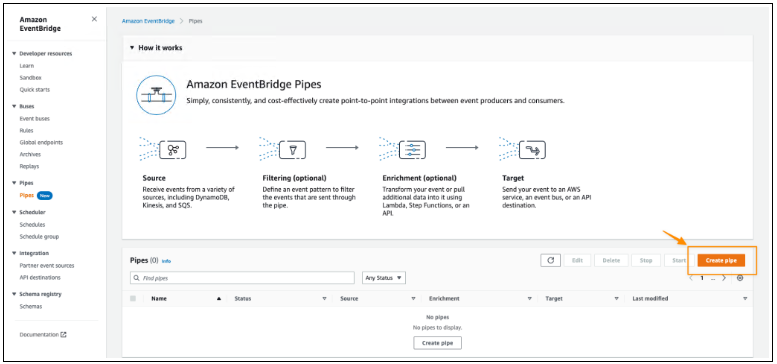Image resolution: width=777 pixels, height=364 pixels.
Task: Click the Source stage icon
Action: (x=174, y=149)
